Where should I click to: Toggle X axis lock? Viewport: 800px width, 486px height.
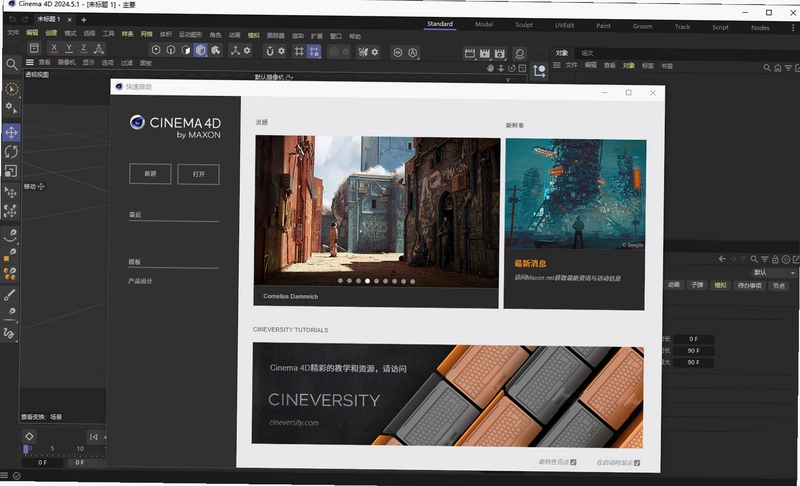54,48
